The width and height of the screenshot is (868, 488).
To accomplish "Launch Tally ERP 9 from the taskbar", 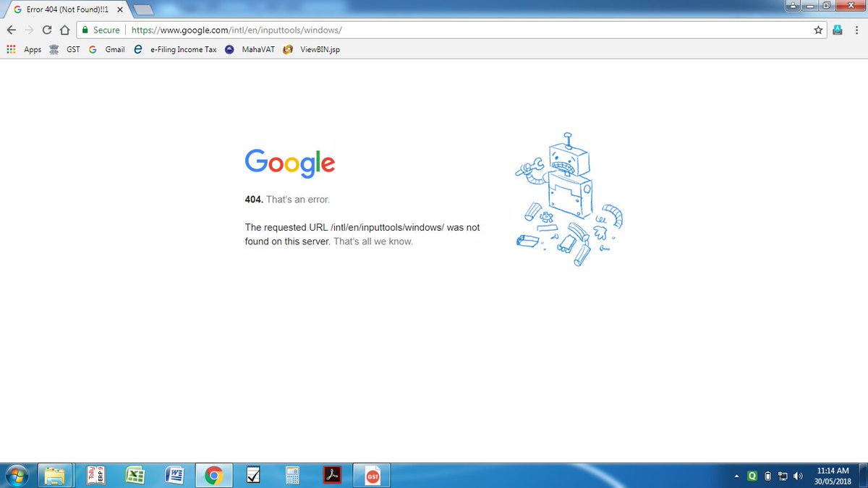I will [95, 475].
